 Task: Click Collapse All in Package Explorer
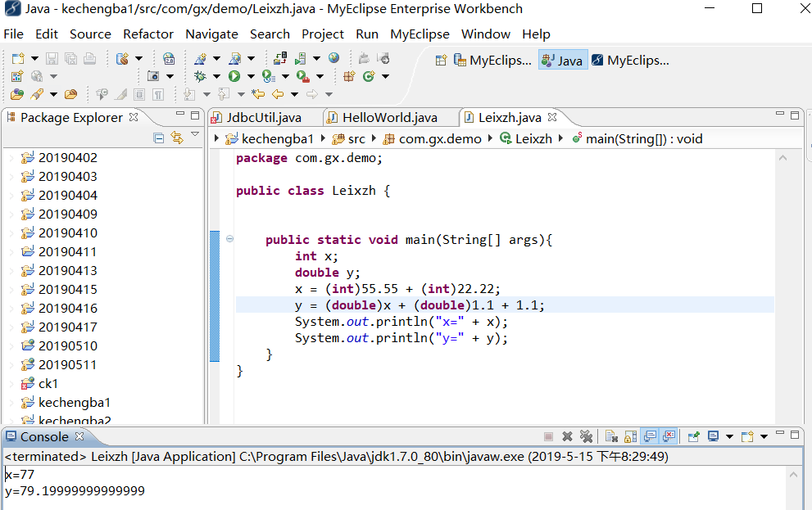[x=159, y=138]
